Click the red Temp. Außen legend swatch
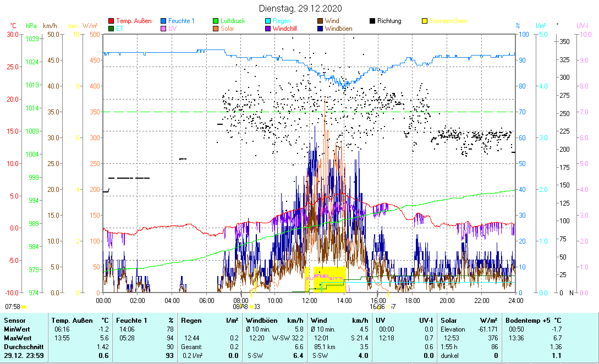Screen dimensions: 599x364 pos(111,21)
